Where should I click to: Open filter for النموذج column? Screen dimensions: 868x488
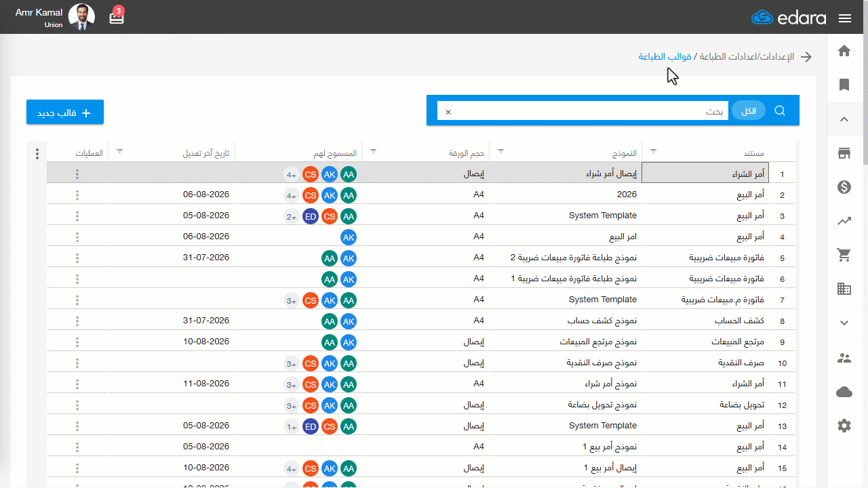pos(501,151)
